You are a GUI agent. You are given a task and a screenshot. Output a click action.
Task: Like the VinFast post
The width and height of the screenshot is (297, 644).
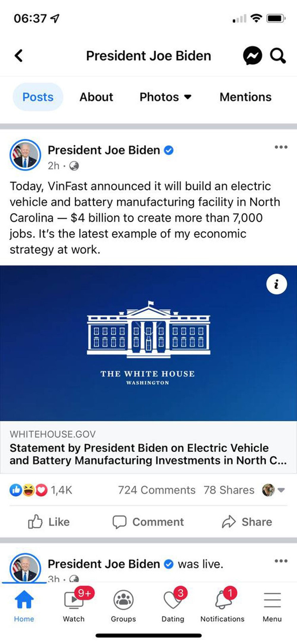coord(49,522)
